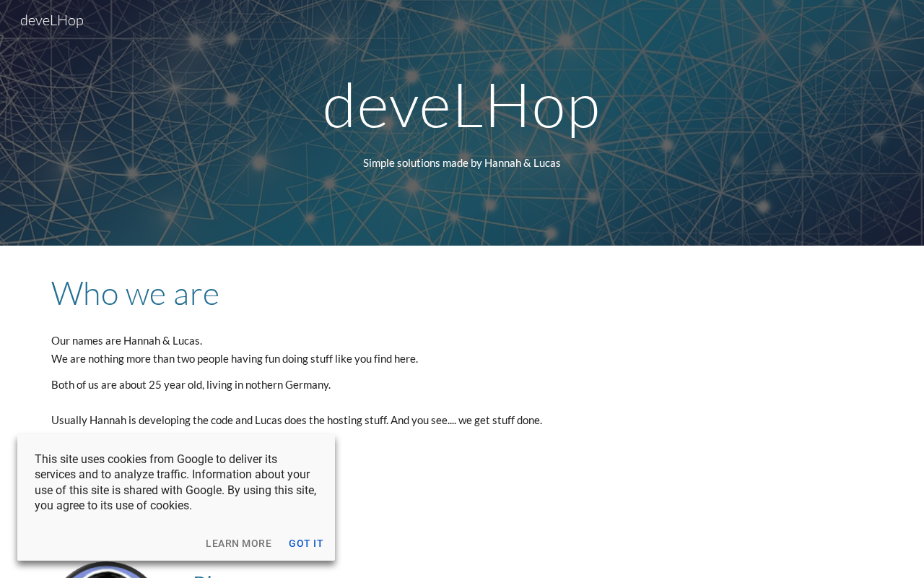
Task: Click the large deveLHop hero title
Action: [x=462, y=105]
